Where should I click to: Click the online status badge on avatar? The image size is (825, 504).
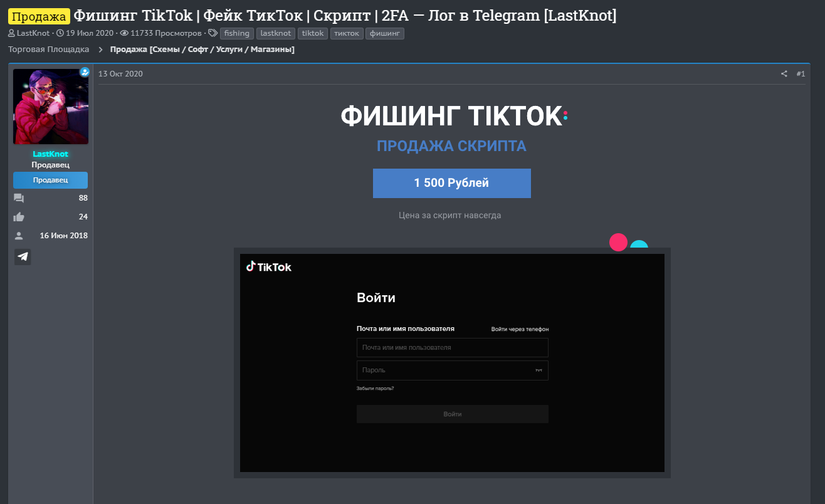85,72
